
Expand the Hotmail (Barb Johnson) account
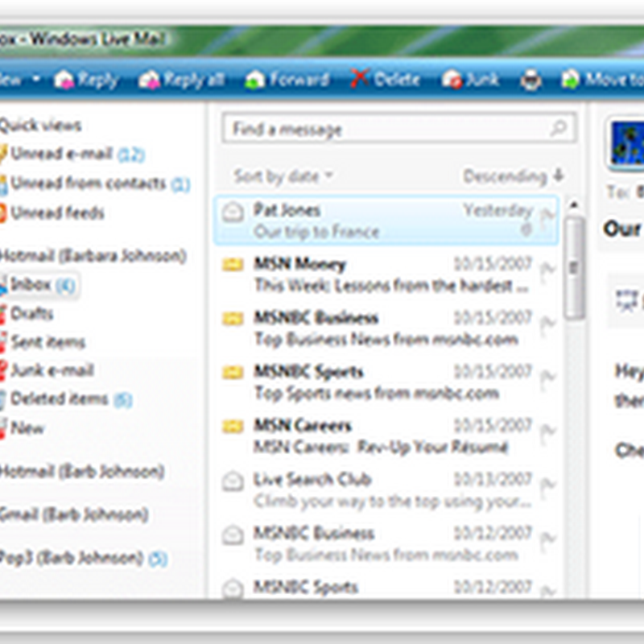[x=82, y=472]
